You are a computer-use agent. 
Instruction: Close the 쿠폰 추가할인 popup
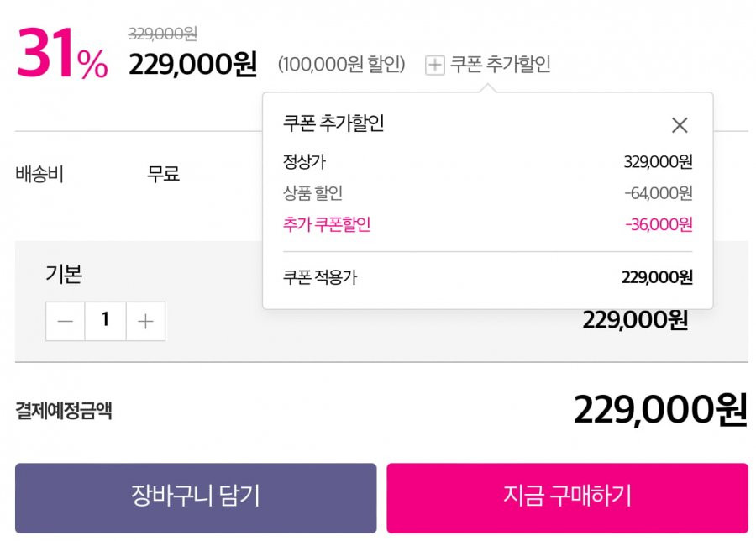(680, 125)
